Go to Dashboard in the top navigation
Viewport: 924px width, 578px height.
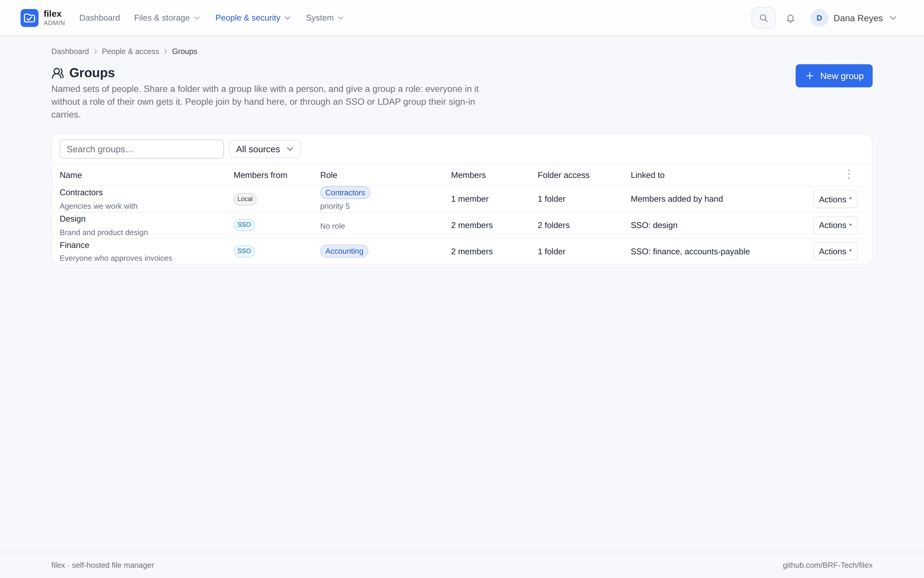[100, 18]
